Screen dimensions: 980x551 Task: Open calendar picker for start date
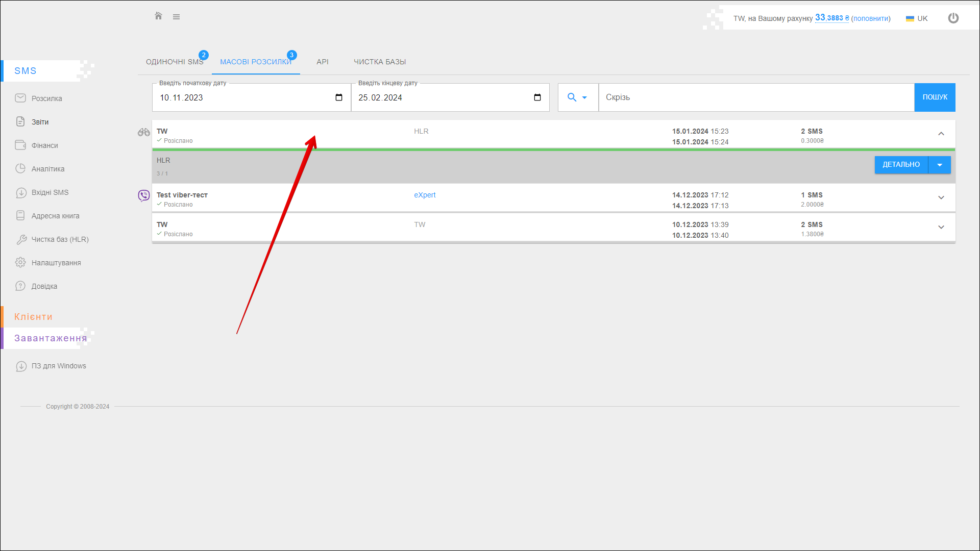[x=339, y=97]
